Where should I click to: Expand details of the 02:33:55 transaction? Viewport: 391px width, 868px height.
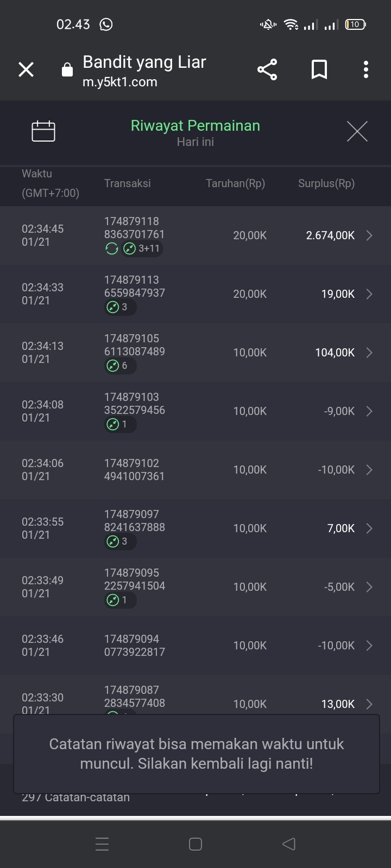(x=369, y=528)
